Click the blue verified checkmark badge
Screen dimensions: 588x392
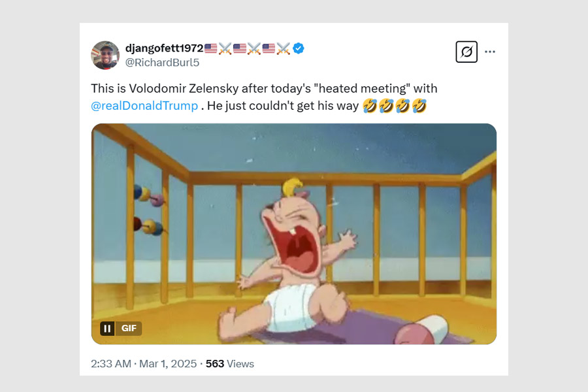click(299, 48)
